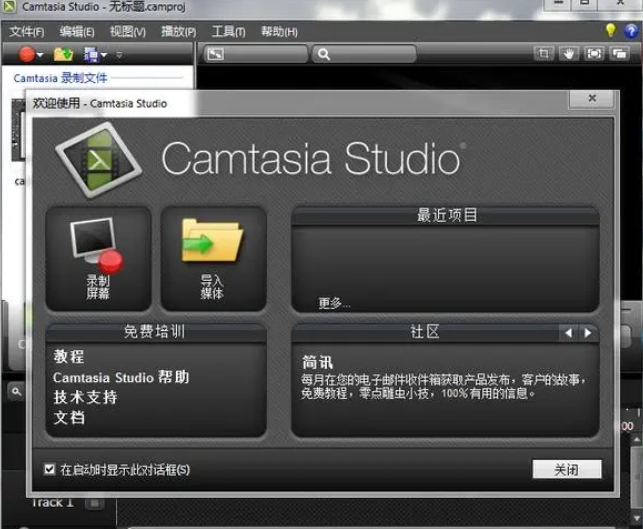Click the Camtasia Studio logo in dialog
This screenshot has height=529, width=643.
pos(98,160)
